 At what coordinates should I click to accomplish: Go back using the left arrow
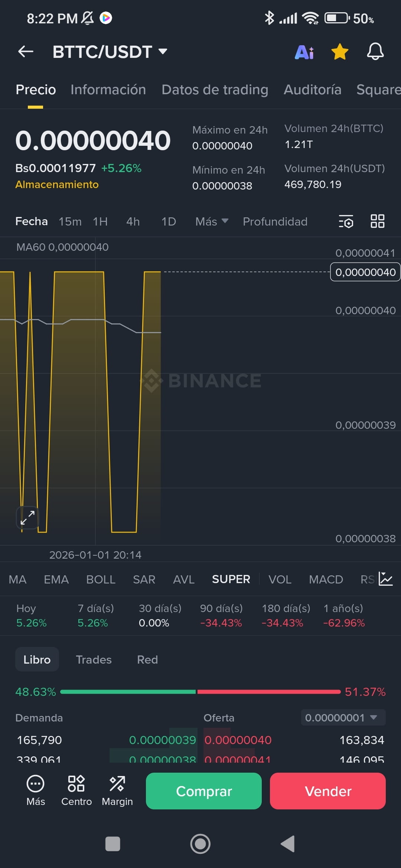(26, 52)
